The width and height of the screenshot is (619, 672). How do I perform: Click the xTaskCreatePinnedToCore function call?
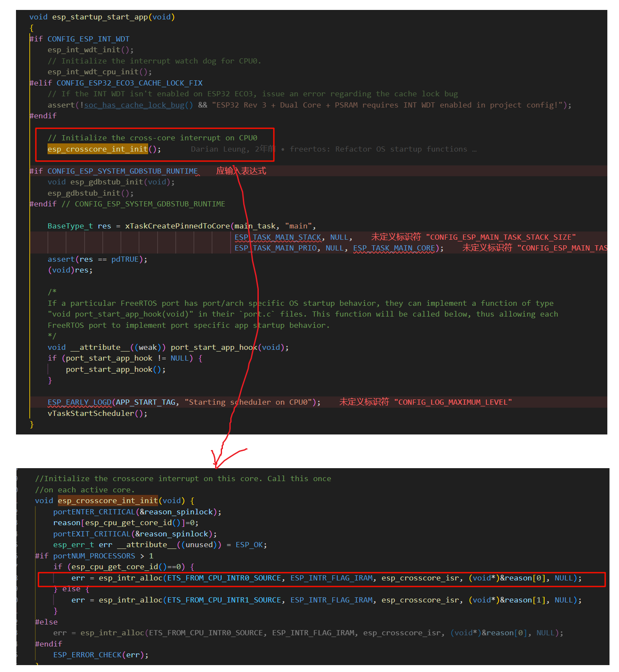pyautogui.click(x=178, y=226)
